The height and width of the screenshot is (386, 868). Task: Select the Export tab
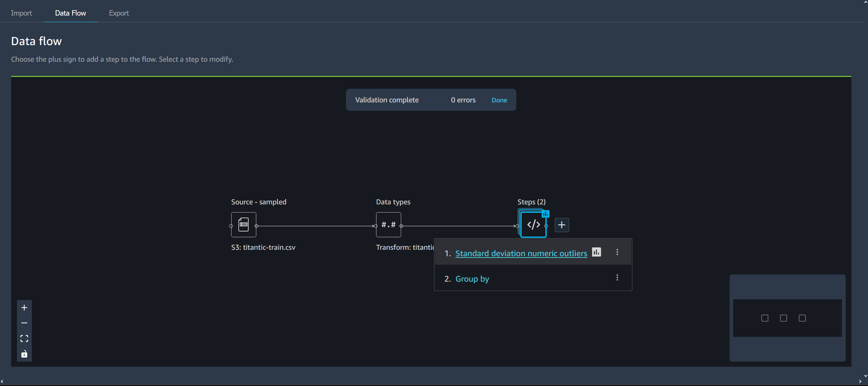point(118,13)
